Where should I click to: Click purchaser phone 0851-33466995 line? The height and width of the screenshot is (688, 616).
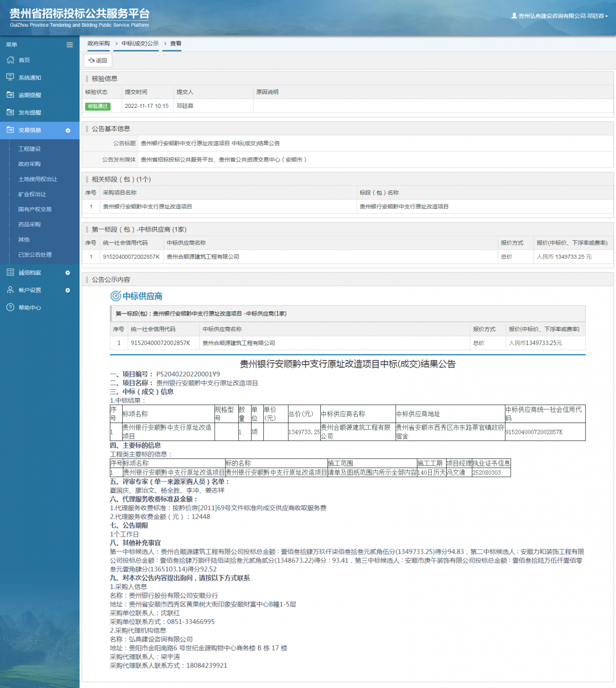coord(162,622)
